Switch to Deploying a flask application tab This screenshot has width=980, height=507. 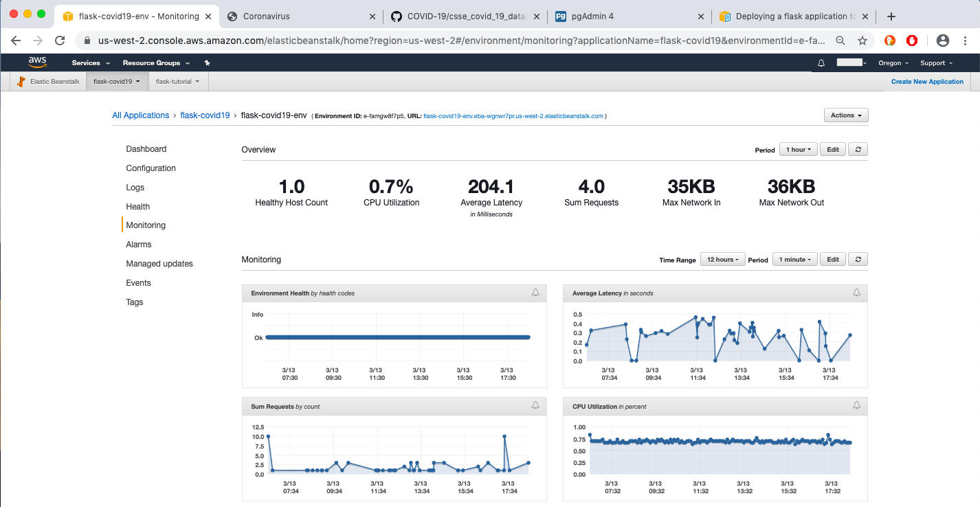tap(793, 16)
